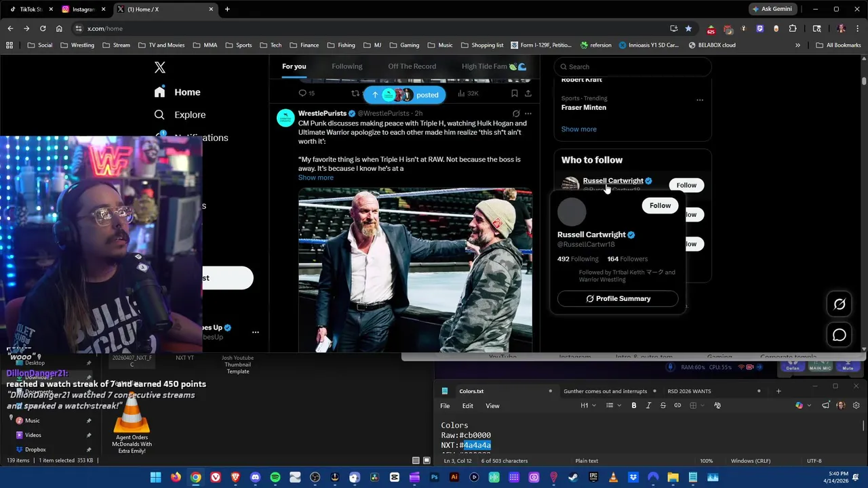Open more options next to account switcher

pyautogui.click(x=256, y=332)
